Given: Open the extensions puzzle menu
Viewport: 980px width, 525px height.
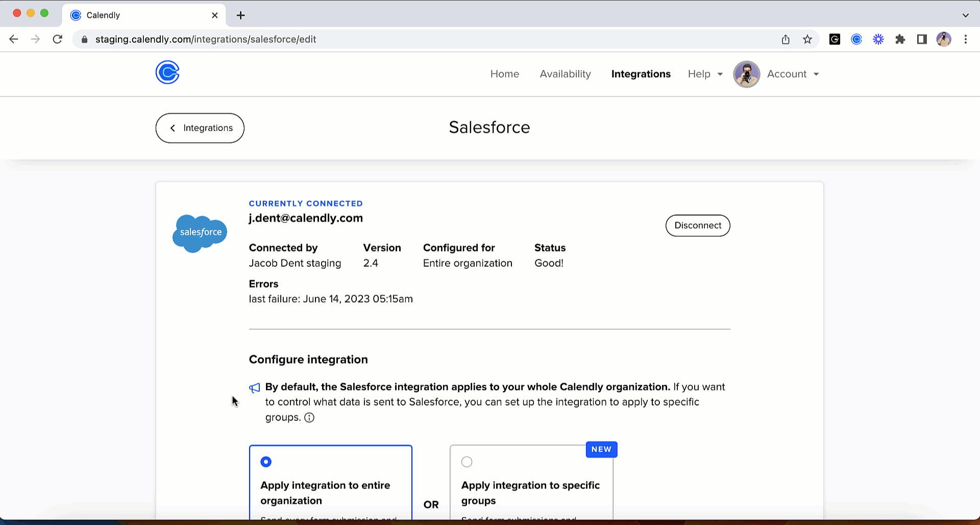Looking at the screenshot, I should pos(900,39).
